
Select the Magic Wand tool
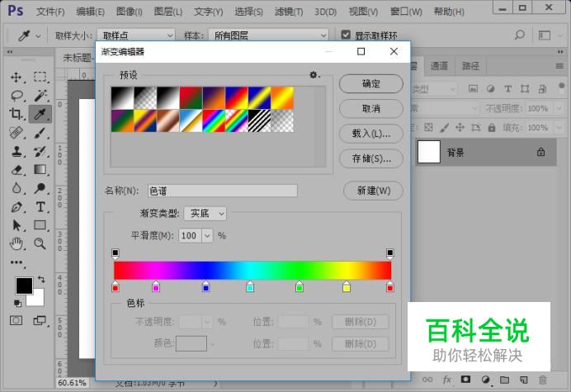[40, 96]
